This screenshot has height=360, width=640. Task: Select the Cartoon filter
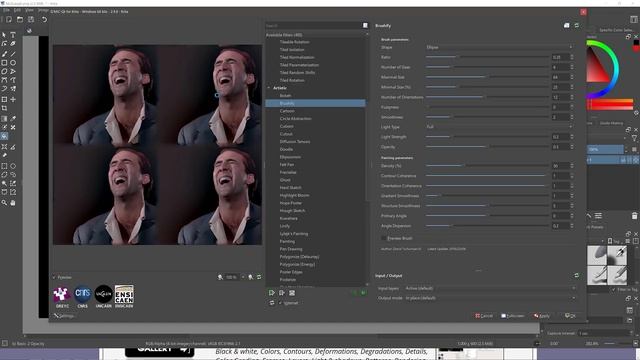point(287,111)
